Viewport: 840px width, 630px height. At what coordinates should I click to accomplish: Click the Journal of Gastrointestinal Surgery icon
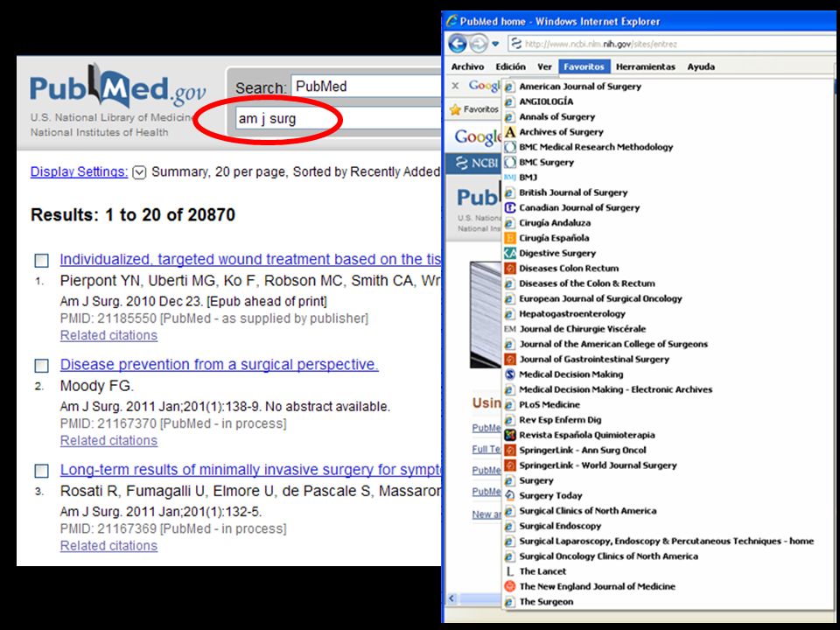(x=510, y=359)
